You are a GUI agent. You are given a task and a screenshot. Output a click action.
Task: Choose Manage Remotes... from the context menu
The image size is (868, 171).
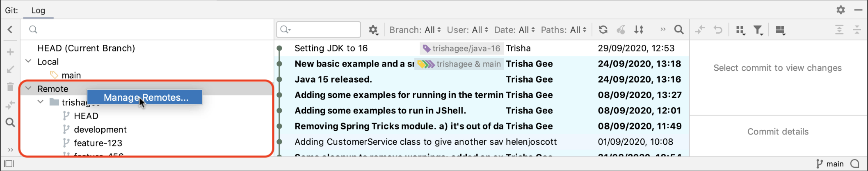pos(145,97)
